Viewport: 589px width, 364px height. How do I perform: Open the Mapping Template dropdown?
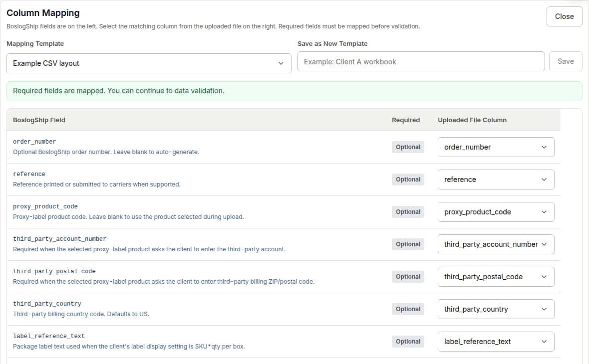click(x=149, y=63)
